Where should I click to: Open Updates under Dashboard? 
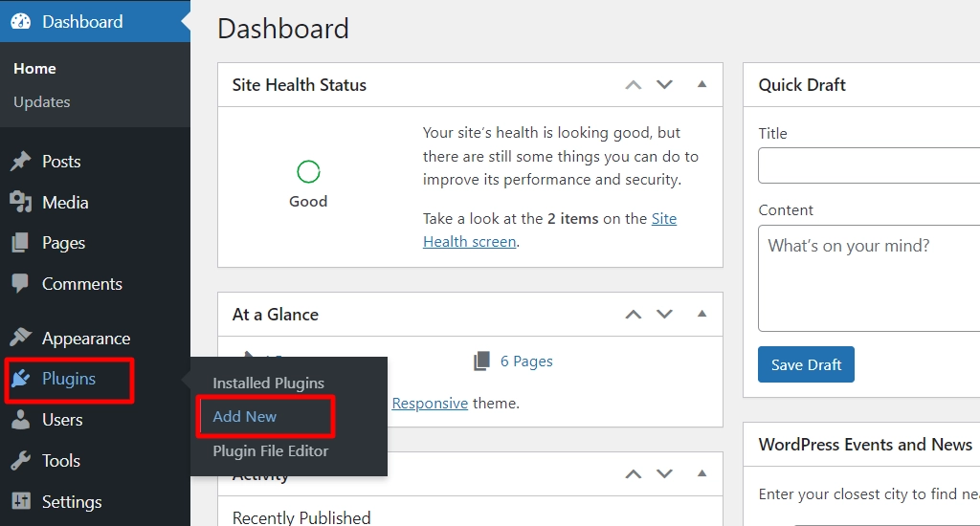42,101
